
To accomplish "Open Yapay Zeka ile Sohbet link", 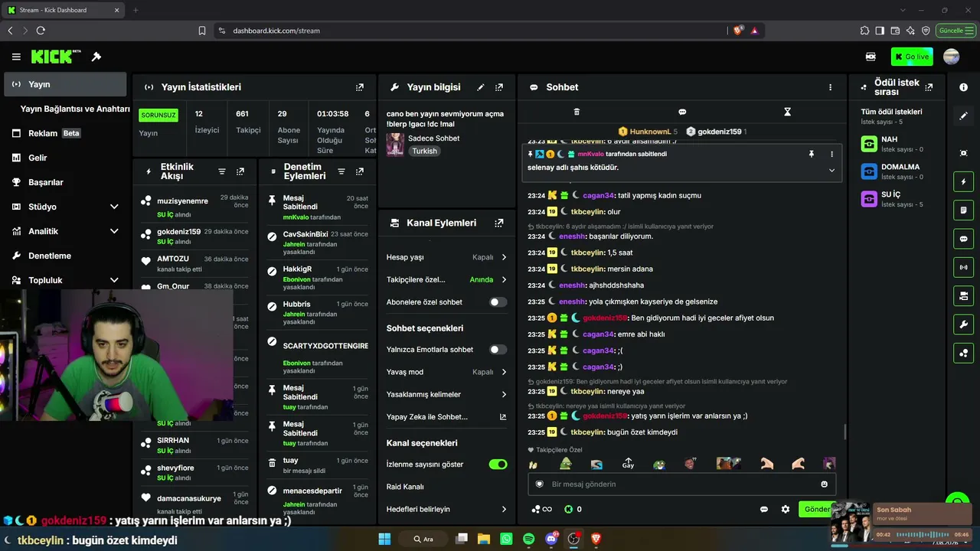I will (x=447, y=417).
